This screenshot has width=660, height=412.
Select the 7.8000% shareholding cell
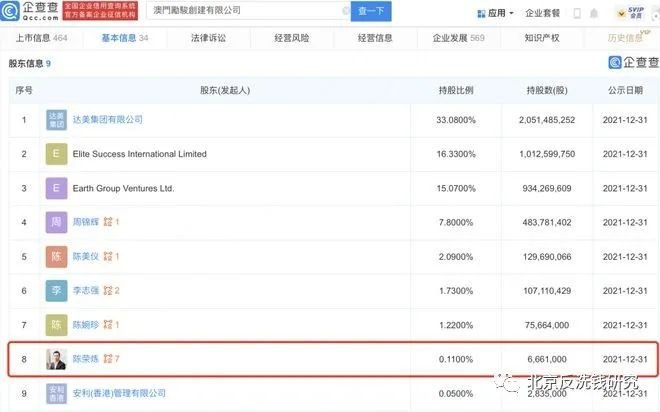click(456, 222)
